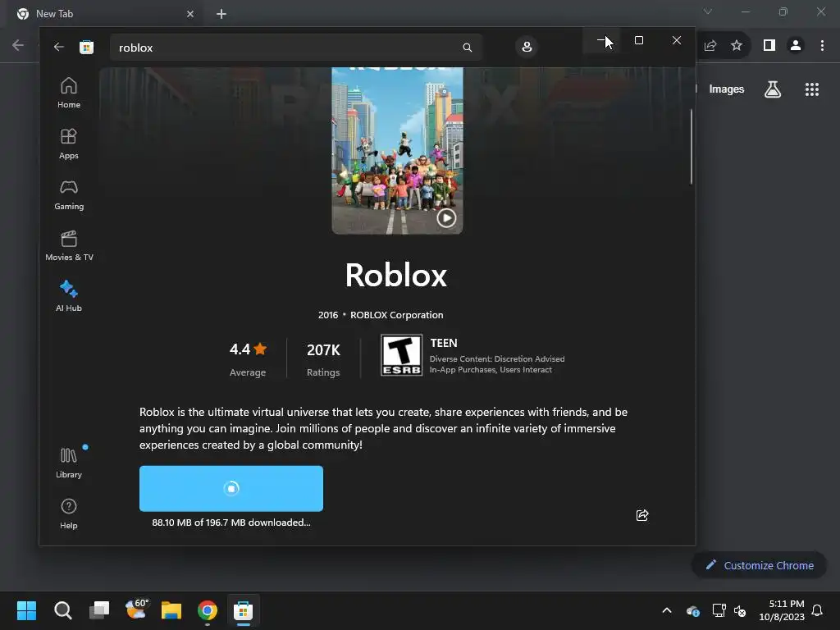Click Chrome's share page icon

[x=710, y=46]
